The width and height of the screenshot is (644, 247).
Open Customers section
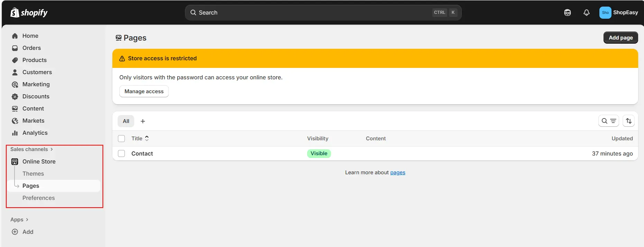pos(37,72)
